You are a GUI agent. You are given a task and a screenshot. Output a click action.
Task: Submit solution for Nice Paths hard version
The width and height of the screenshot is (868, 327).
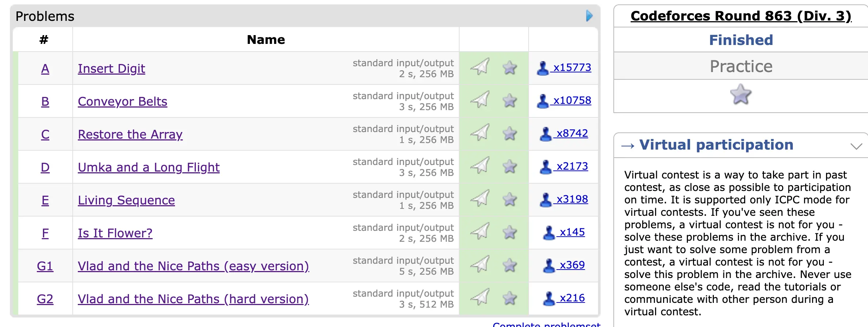pos(480,297)
